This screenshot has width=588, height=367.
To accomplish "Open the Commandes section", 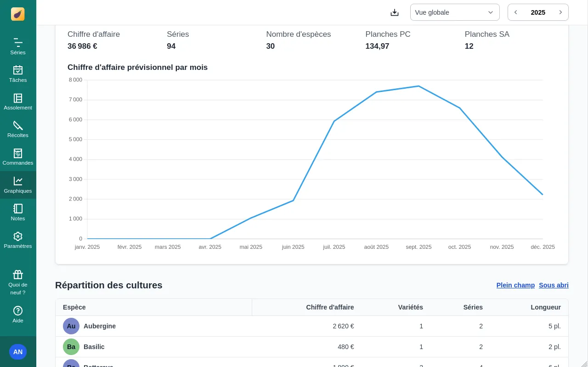I will pos(18,157).
